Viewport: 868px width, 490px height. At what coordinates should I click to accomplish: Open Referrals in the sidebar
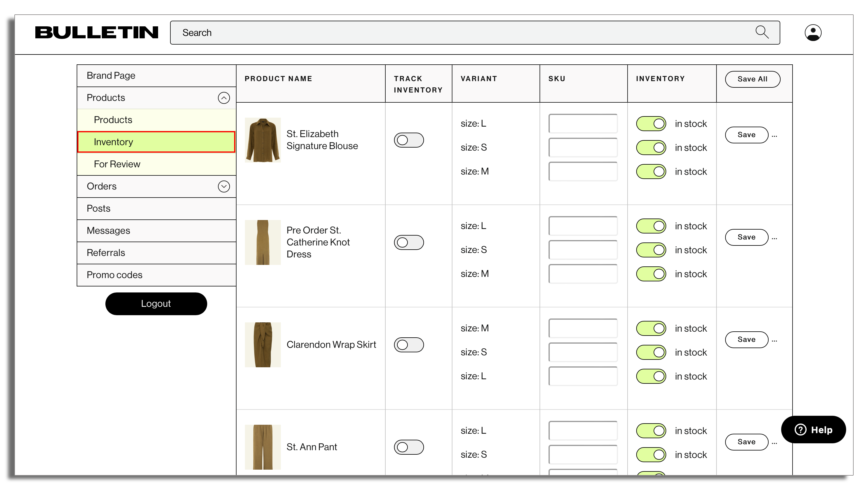click(x=156, y=253)
